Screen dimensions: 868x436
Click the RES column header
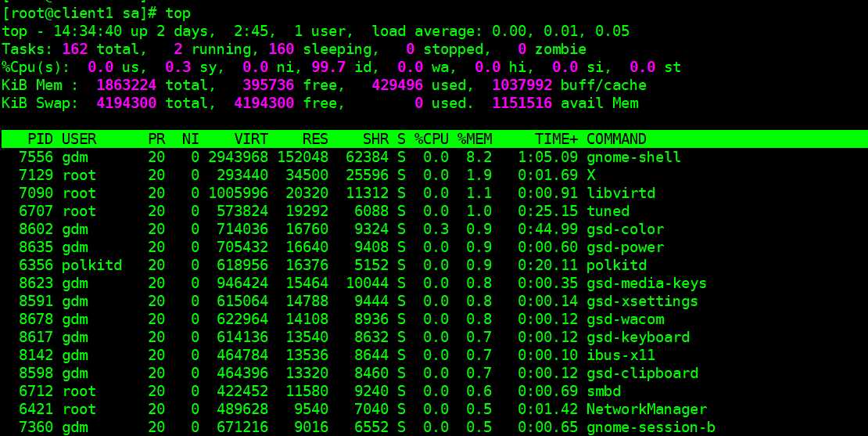[315, 139]
